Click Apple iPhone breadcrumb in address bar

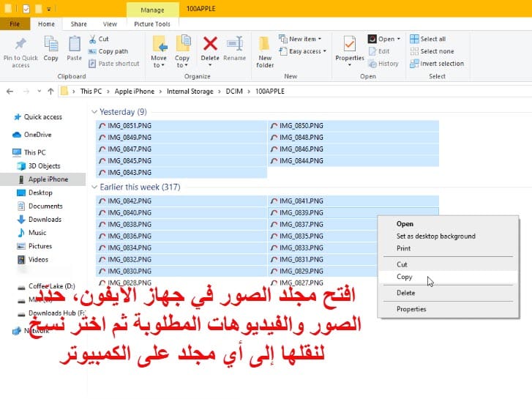(135, 92)
